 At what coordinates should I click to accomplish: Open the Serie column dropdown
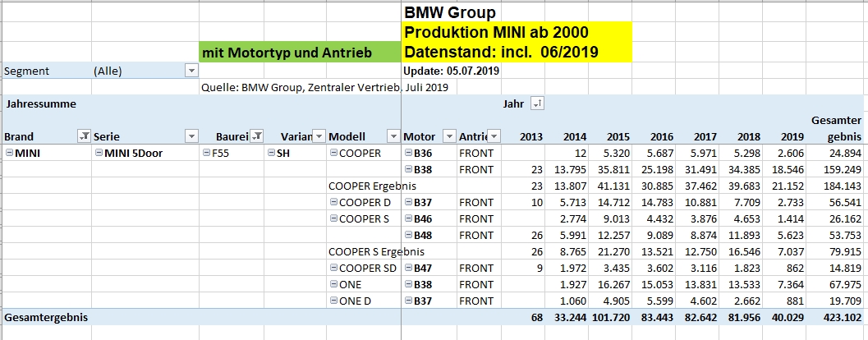191,136
